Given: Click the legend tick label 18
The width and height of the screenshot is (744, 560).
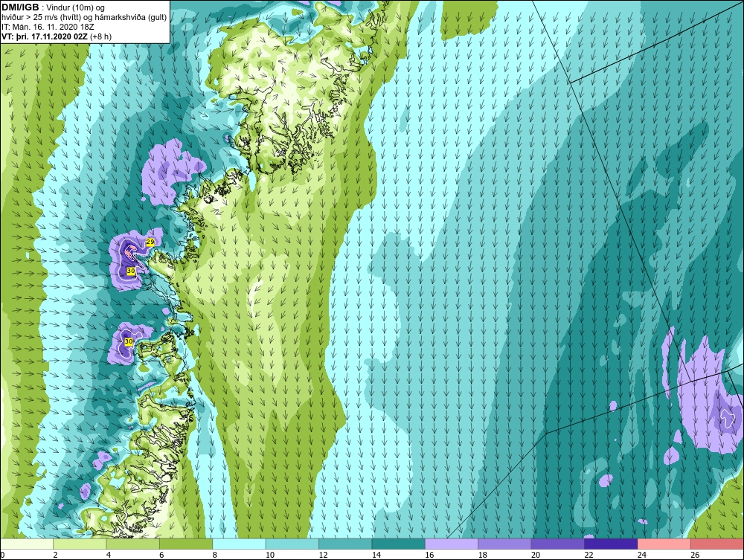Looking at the screenshot, I should click(x=483, y=555).
